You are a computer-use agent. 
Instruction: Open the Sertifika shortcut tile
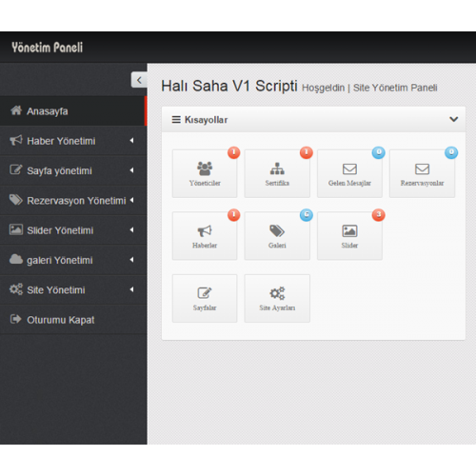click(x=277, y=173)
